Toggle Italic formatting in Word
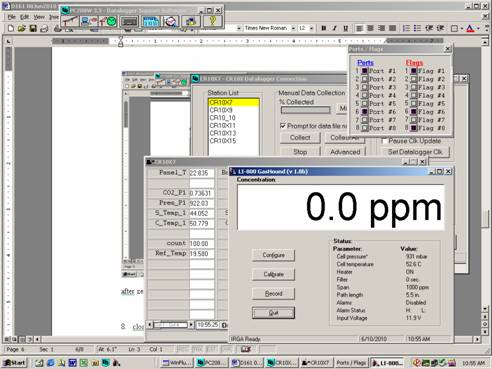Screen dimensions: 492x369 (334, 28)
